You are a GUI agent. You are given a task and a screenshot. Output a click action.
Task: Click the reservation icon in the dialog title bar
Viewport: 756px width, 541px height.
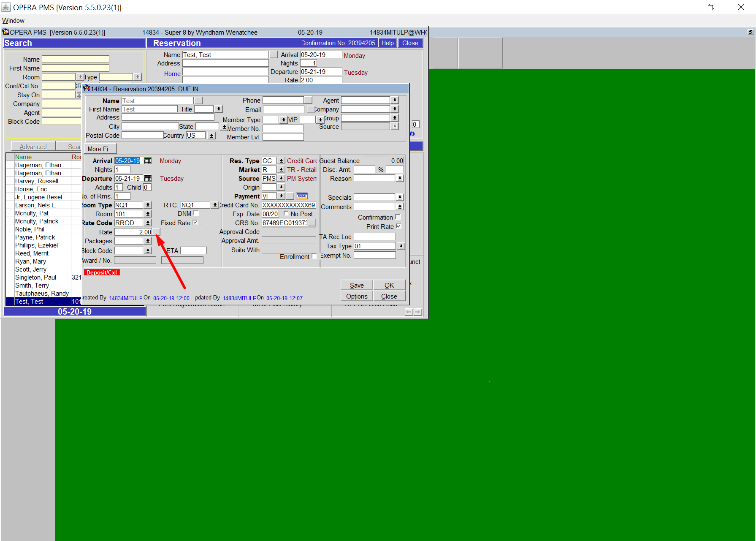pos(87,89)
